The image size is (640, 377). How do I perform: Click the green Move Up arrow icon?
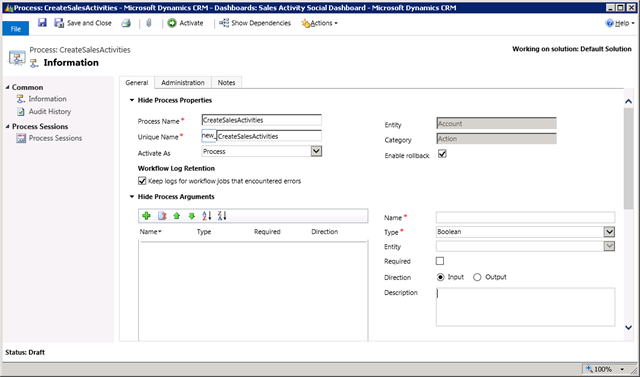(x=176, y=216)
